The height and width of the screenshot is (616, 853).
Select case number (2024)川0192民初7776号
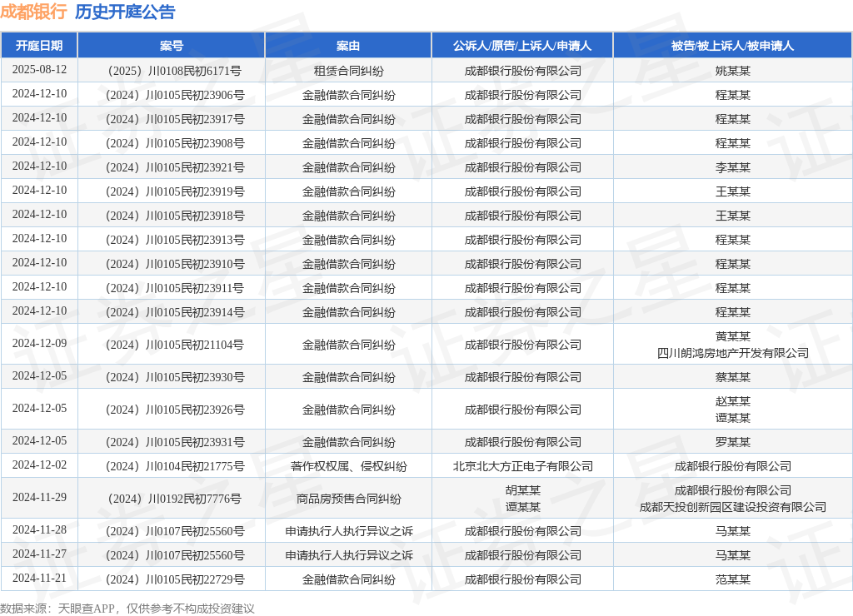coord(175,499)
